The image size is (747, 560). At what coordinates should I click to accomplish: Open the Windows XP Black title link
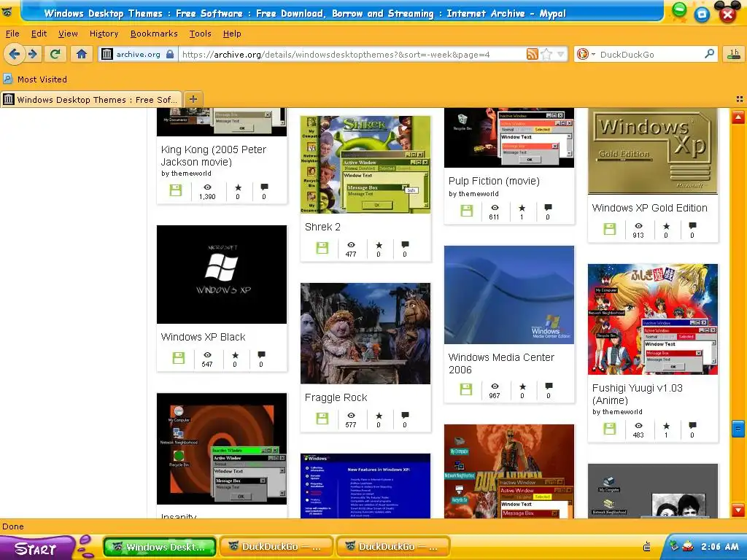[203, 337]
